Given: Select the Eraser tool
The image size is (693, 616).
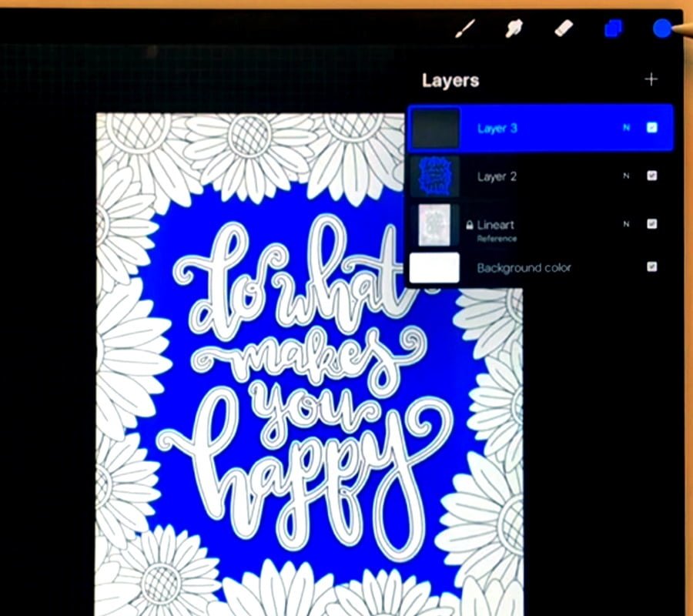Looking at the screenshot, I should point(564,28).
